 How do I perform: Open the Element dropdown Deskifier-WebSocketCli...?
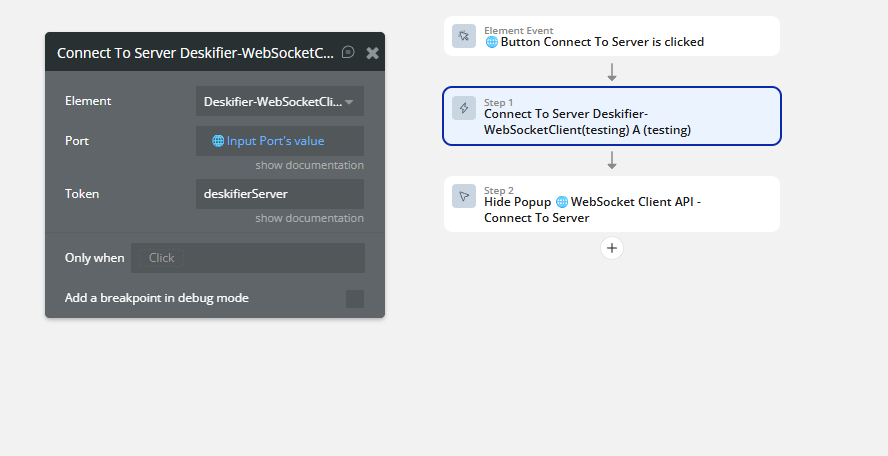(x=280, y=101)
